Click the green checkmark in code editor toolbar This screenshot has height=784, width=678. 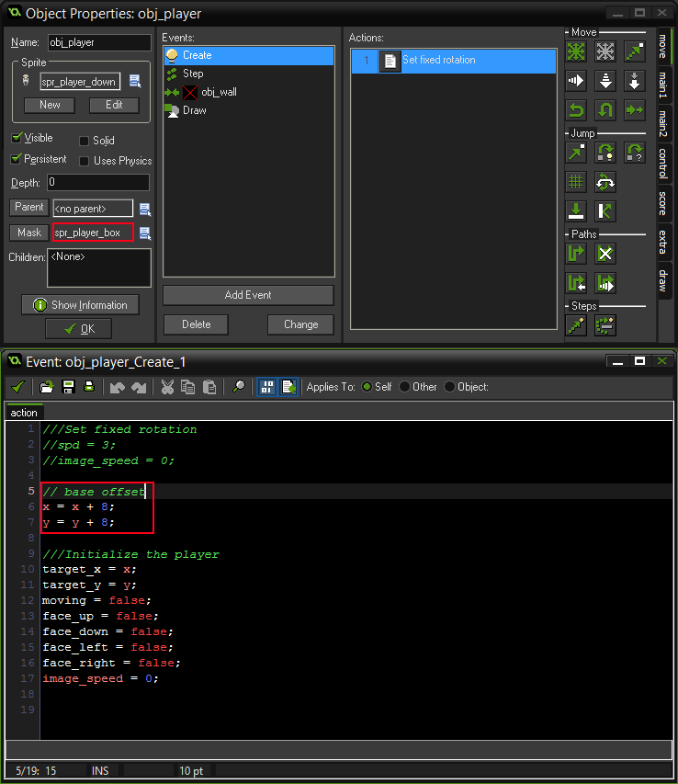17,387
